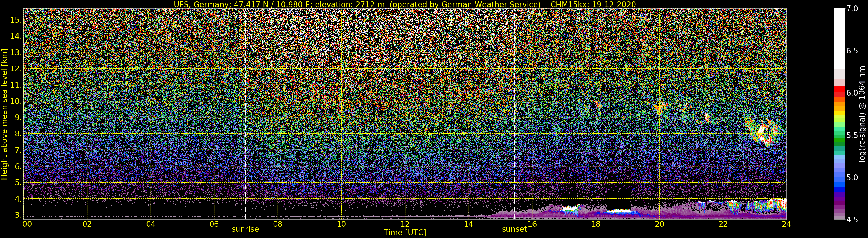
Task: Click the "04" time axis tick label
Action: pos(151,224)
